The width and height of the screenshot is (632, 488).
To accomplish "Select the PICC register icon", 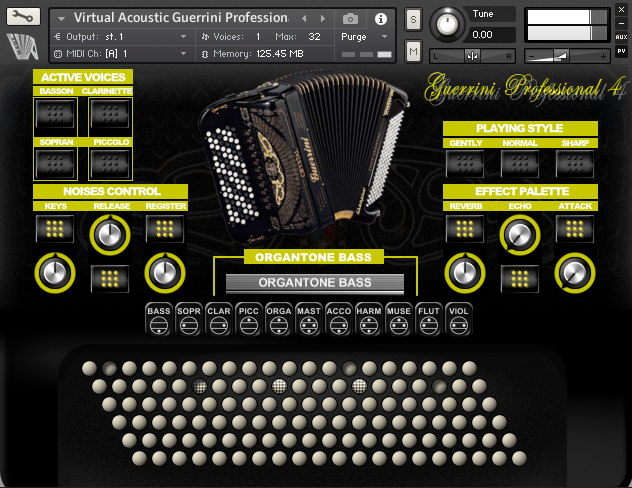I will click(249, 317).
